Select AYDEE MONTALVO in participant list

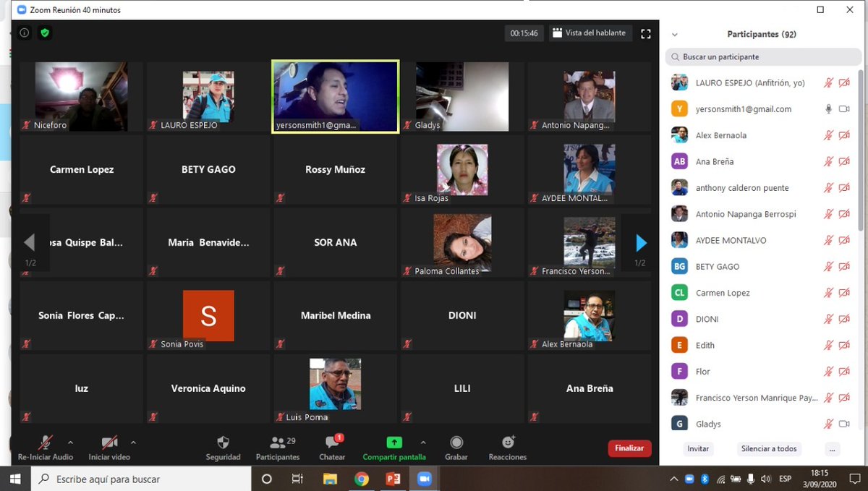761,240
